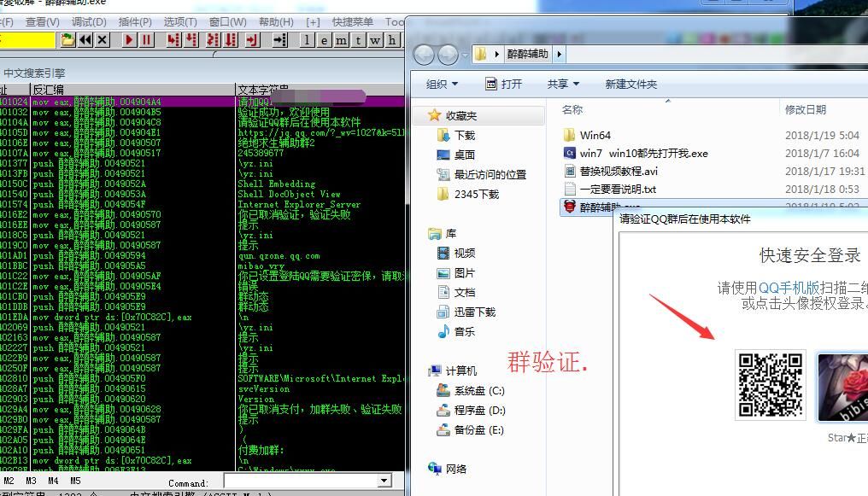Click the Go To Address arrow icon
Viewport: 868px width, 496px height.
[281, 40]
